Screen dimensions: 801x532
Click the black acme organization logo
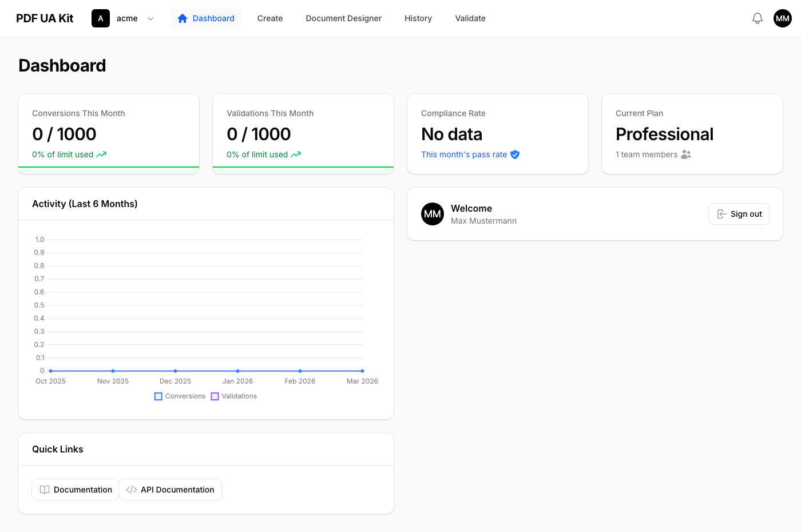point(101,18)
